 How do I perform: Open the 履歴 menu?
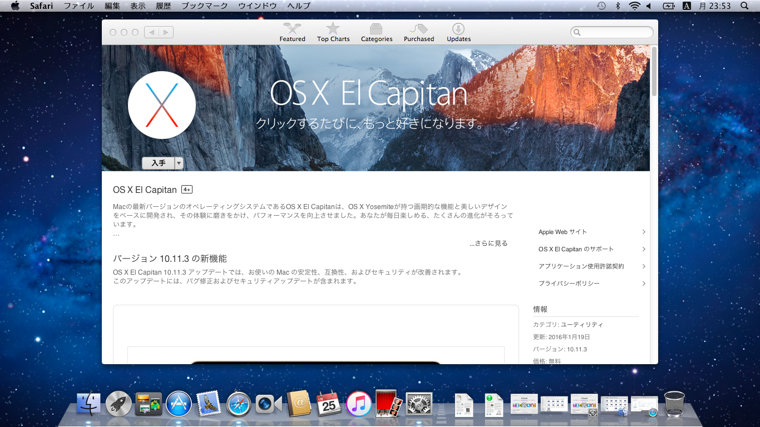(x=163, y=6)
